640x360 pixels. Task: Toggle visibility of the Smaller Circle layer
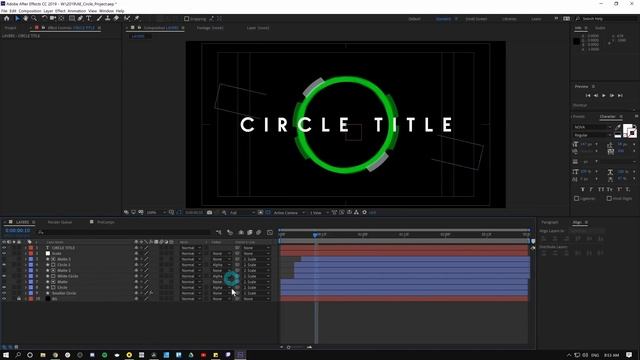(x=4, y=293)
